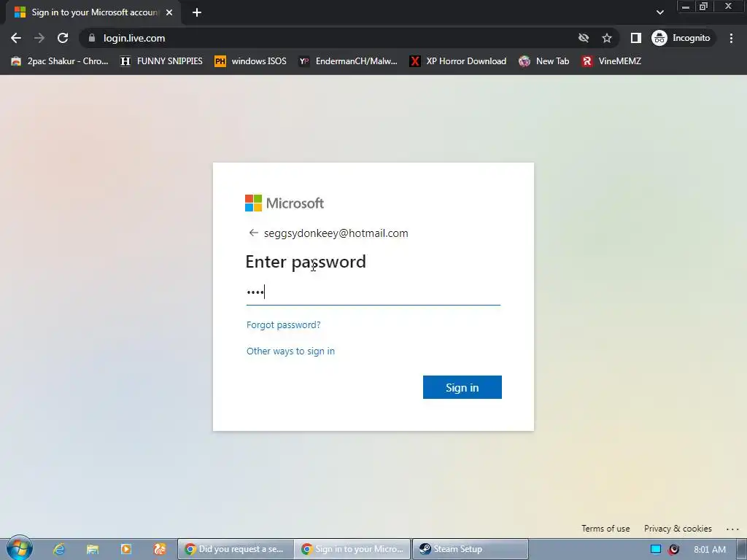Launch Internet Explorer from taskbar
This screenshot has width=747, height=560.
[x=58, y=549]
